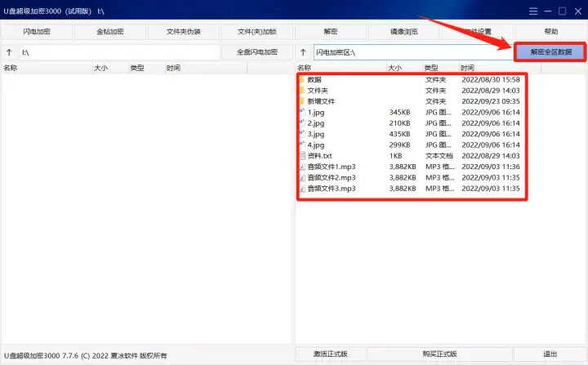Select file name 音频文件3.mp3
The width and height of the screenshot is (588, 365).
click(332, 189)
